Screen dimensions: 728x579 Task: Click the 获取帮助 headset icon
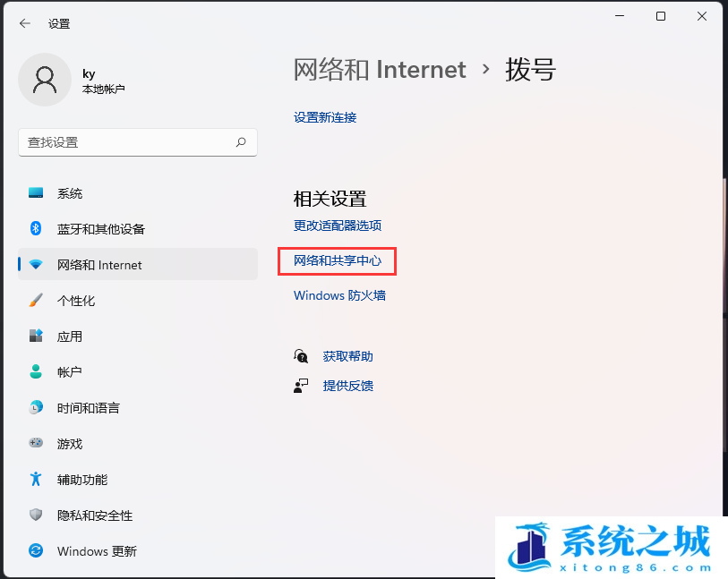coord(301,356)
